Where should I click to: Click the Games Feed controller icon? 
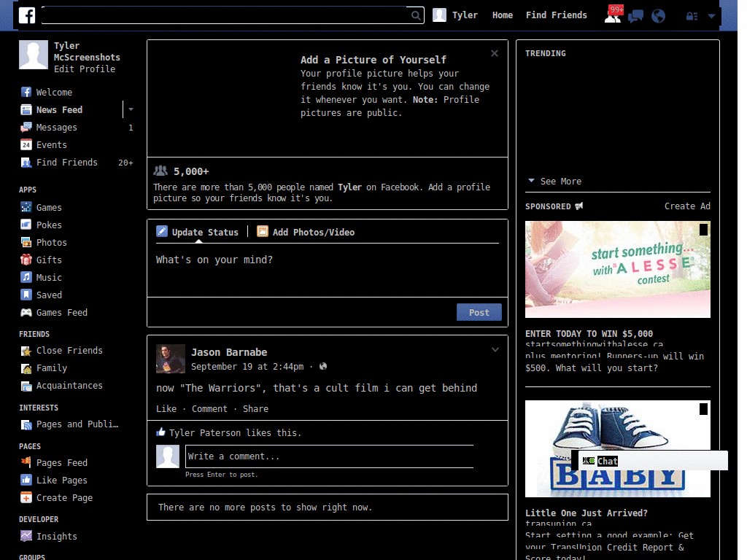[26, 312]
